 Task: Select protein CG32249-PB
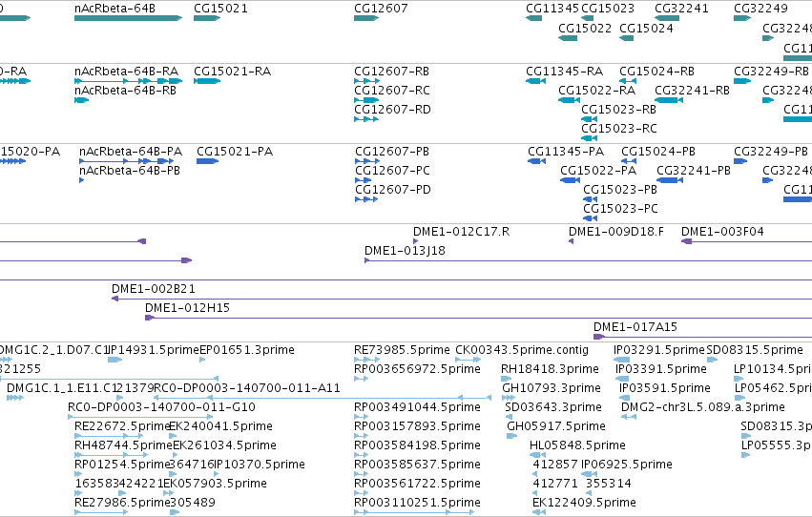point(740,161)
